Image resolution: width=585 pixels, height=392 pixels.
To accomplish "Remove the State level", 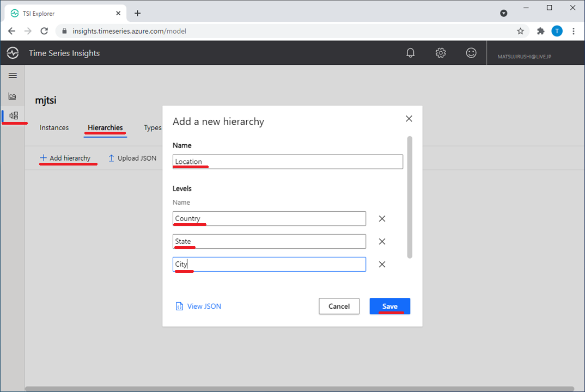I will pos(382,242).
